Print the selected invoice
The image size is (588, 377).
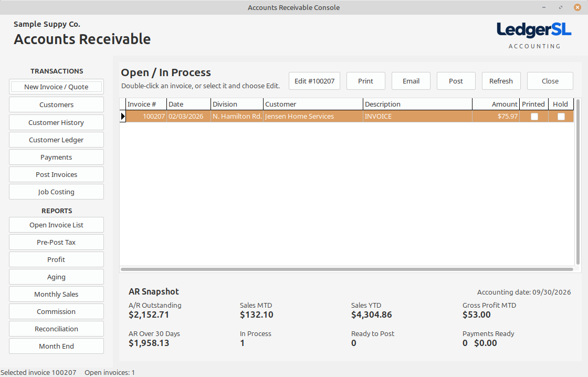coord(365,81)
